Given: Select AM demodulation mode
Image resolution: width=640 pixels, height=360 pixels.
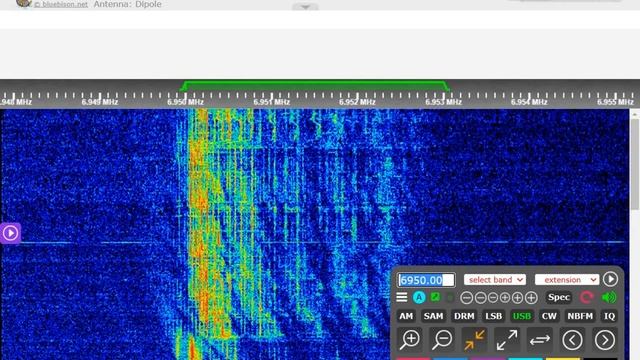Looking at the screenshot, I should point(406,316).
